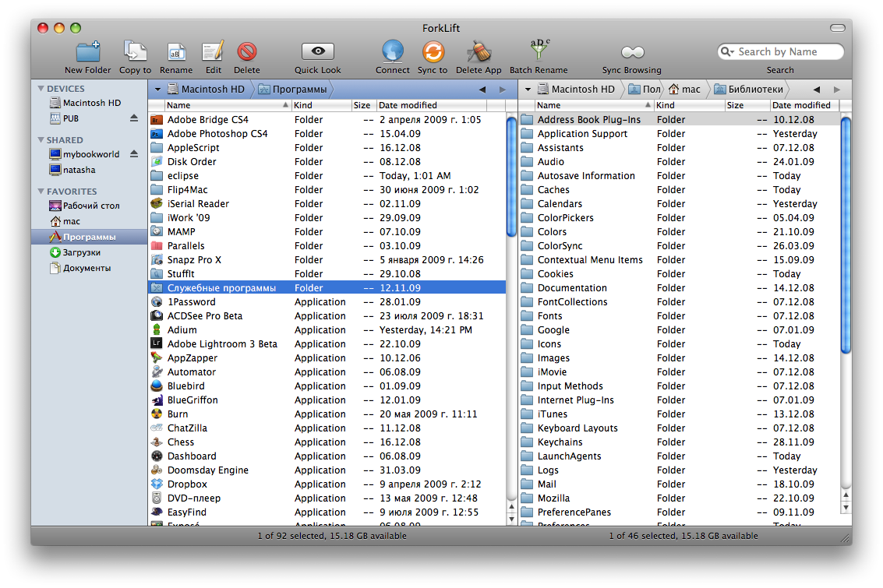Select the iTunes folder in right pane
The height and width of the screenshot is (588, 883).
(679, 414)
